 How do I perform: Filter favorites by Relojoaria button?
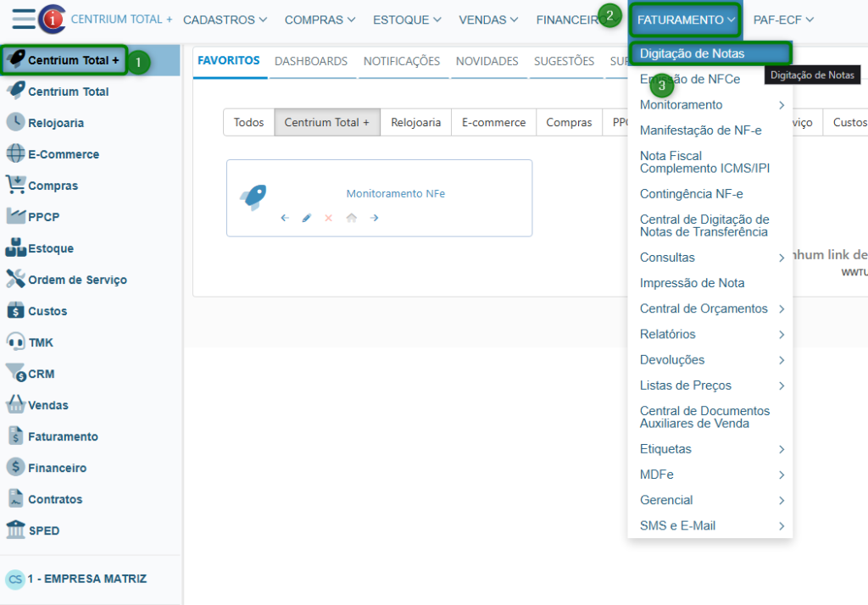click(x=415, y=123)
